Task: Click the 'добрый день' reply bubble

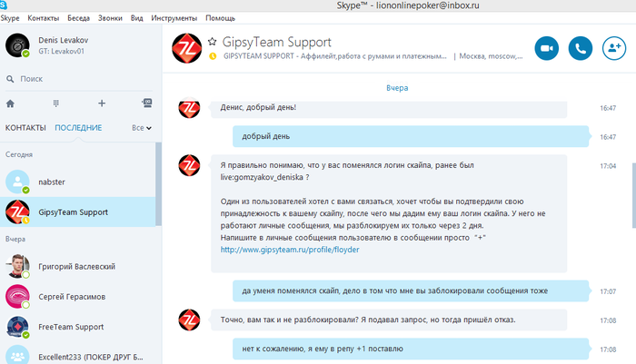Action: [411, 136]
